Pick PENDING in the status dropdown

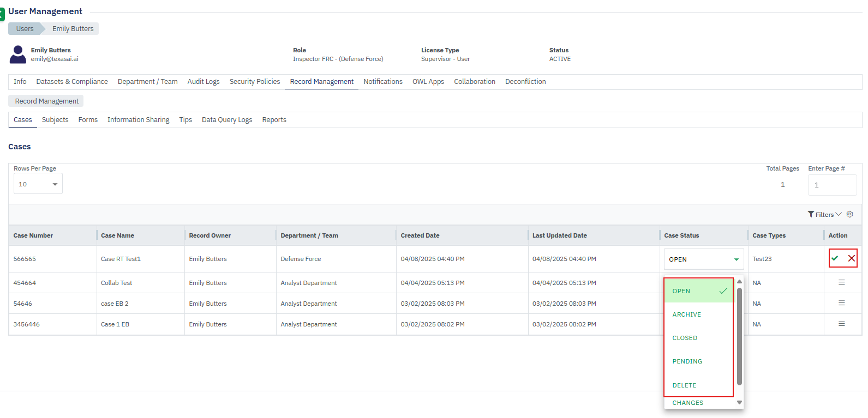coord(687,361)
